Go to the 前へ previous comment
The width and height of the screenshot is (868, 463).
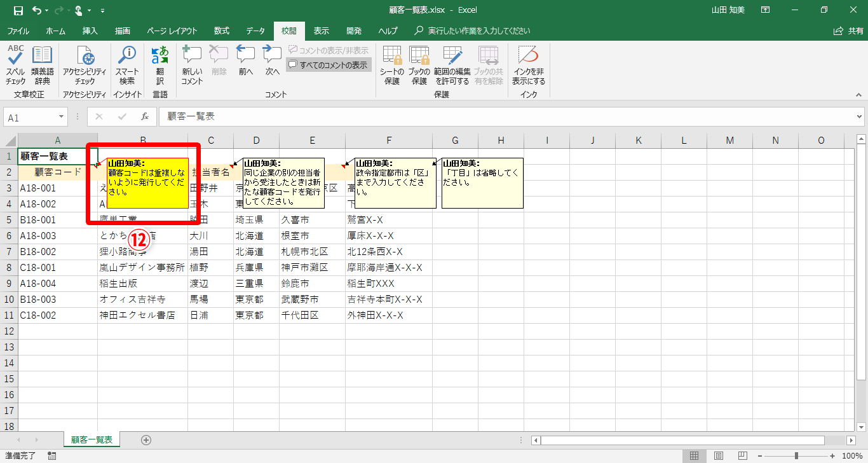tap(246, 61)
